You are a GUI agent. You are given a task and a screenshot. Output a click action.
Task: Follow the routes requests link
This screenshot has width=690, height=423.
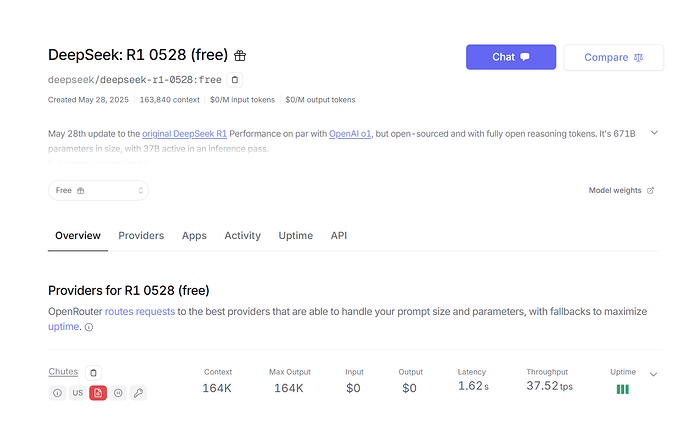(x=140, y=312)
